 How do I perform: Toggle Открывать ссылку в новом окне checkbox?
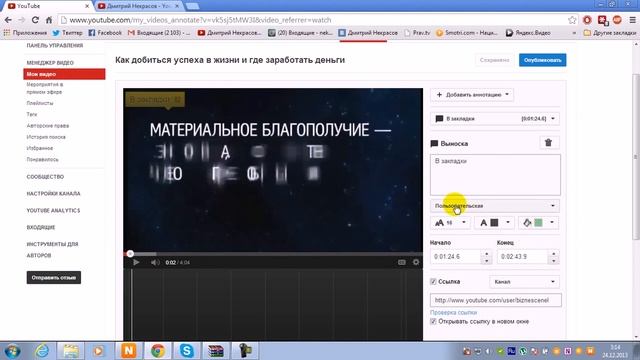(433, 322)
